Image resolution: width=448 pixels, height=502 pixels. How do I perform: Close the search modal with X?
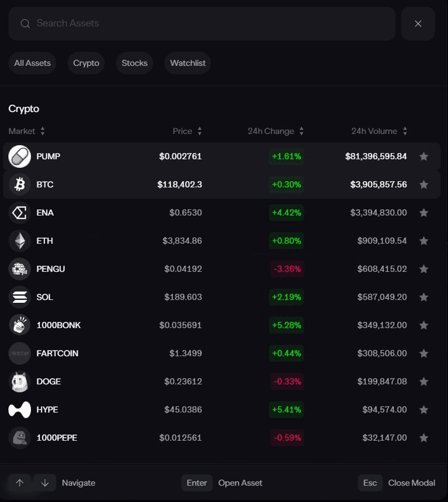tap(418, 24)
